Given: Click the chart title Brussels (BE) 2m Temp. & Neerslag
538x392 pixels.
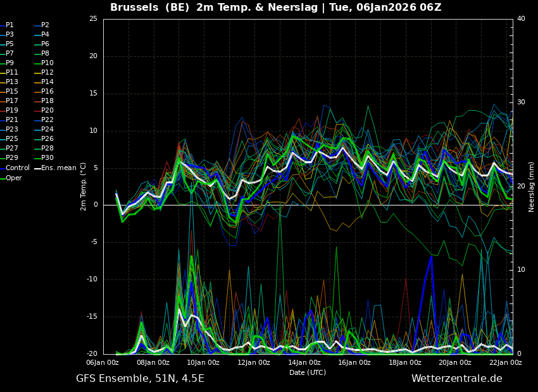Looking at the screenshot, I should click(214, 7).
